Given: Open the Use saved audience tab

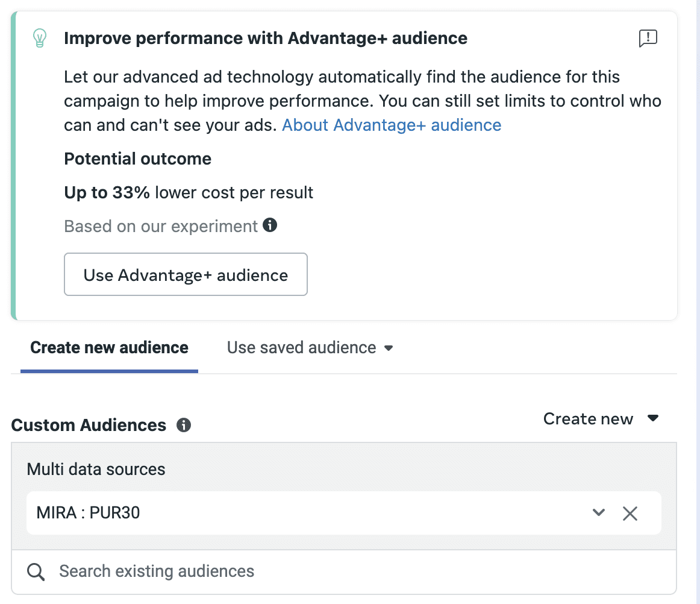Looking at the screenshot, I should pos(301,347).
